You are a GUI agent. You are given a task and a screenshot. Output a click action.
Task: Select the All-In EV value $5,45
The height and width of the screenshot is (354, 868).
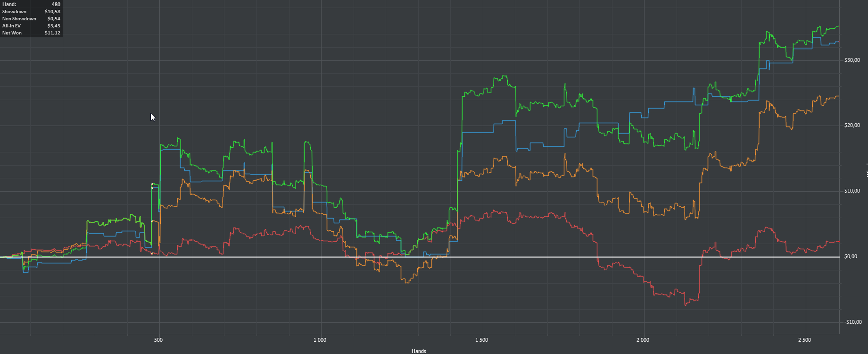[54, 25]
